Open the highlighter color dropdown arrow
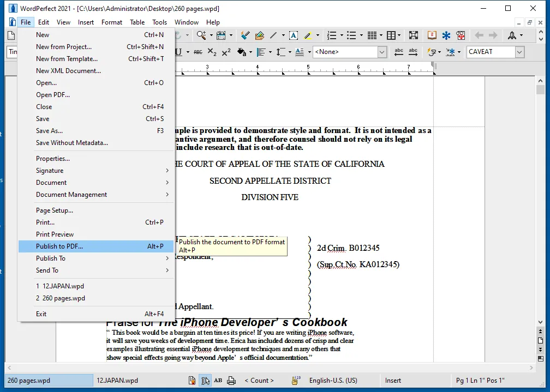Image resolution: width=550 pixels, height=392 pixels. [x=318, y=35]
